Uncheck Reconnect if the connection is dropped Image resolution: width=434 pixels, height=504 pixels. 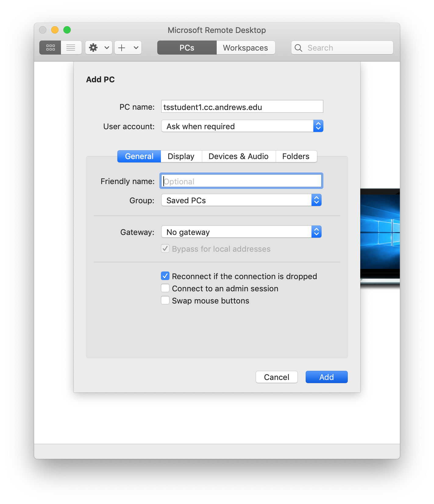pyautogui.click(x=165, y=276)
